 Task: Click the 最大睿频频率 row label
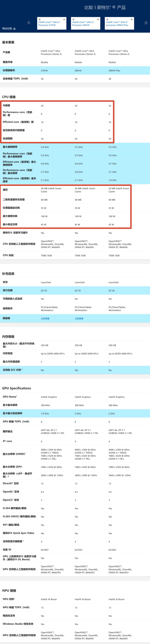tap(10, 147)
